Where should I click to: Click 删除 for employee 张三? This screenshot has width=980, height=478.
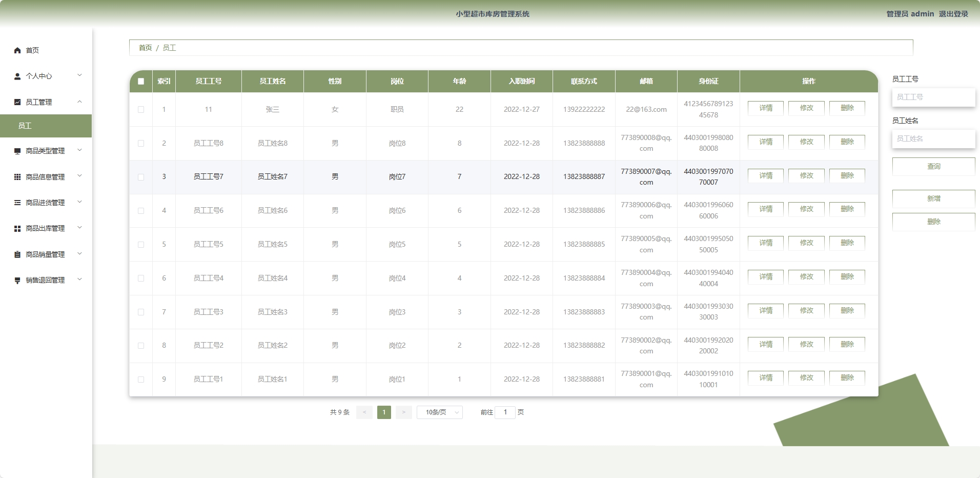[x=847, y=108]
